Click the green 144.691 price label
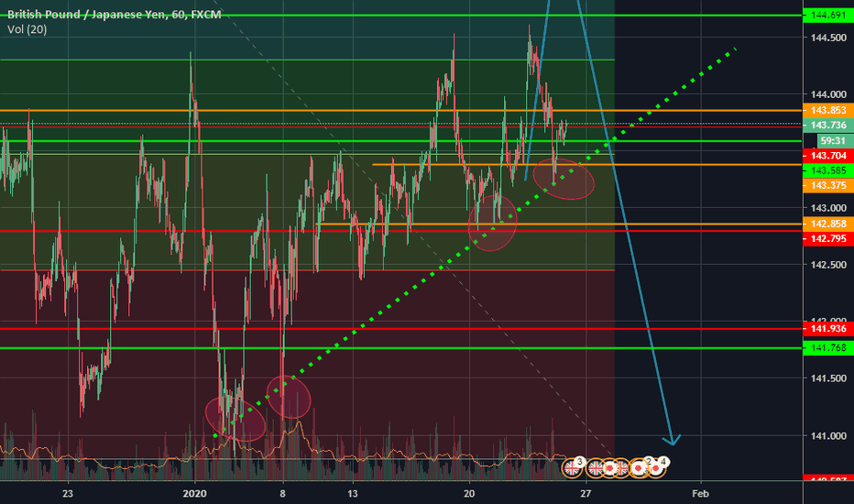The height and width of the screenshot is (504, 854). 827,16
